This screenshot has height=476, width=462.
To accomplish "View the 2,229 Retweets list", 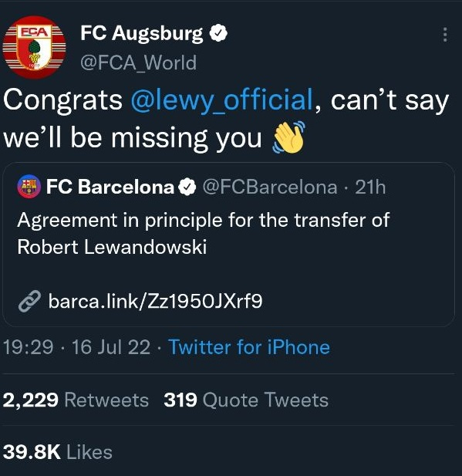I will tap(76, 400).
